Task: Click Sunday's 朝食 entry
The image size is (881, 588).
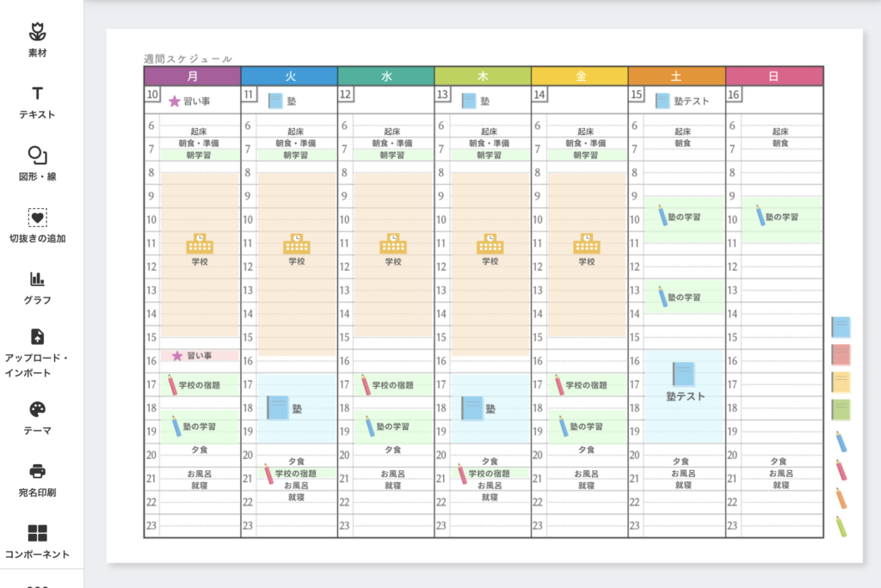Action: 779,144
